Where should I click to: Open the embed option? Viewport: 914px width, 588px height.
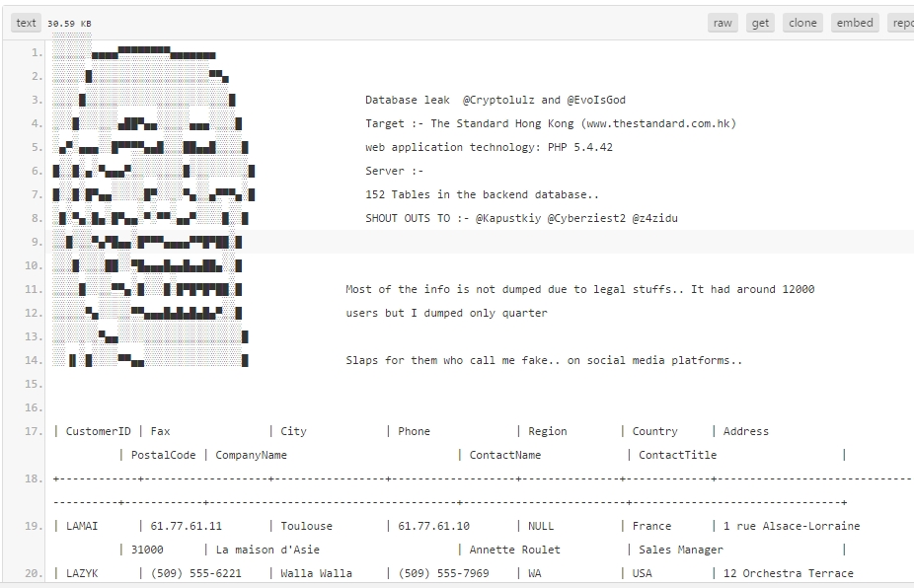pyautogui.click(x=855, y=23)
